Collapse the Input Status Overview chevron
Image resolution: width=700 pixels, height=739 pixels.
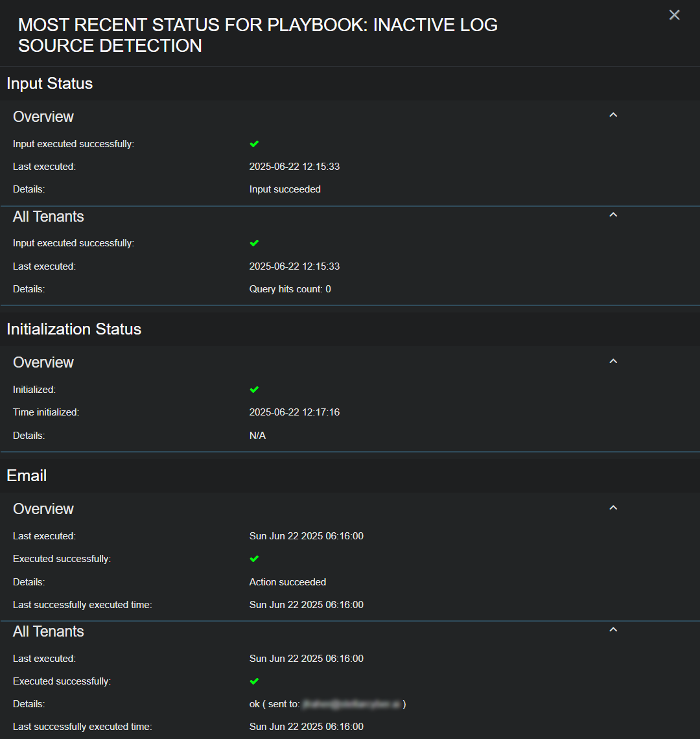coord(613,115)
